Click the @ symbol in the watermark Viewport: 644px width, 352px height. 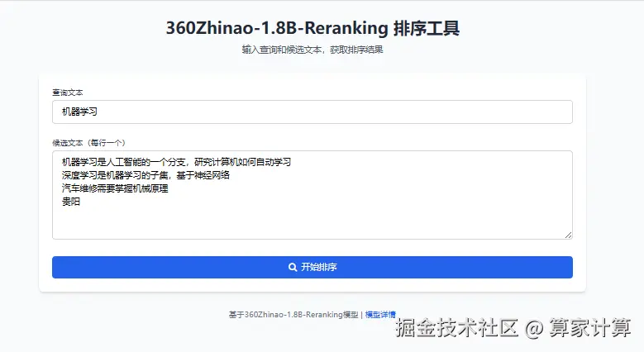pos(534,329)
